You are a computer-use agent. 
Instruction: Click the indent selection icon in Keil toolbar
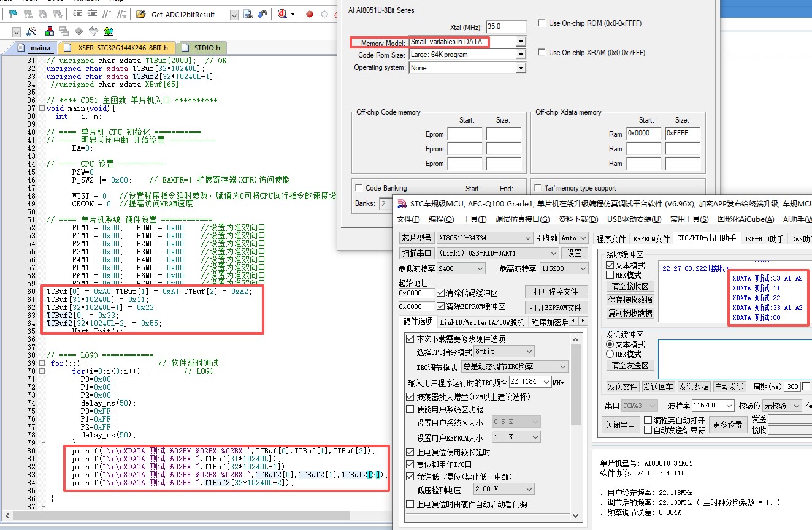click(x=77, y=14)
